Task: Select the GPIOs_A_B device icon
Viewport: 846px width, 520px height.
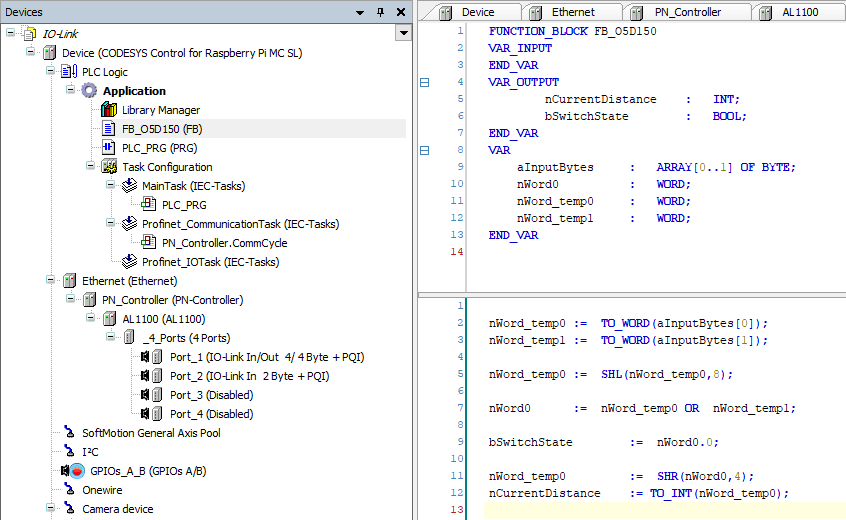Action: [x=70, y=471]
